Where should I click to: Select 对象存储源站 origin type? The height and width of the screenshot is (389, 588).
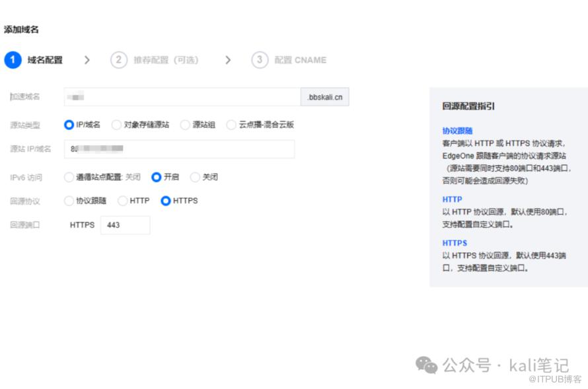[x=116, y=125]
